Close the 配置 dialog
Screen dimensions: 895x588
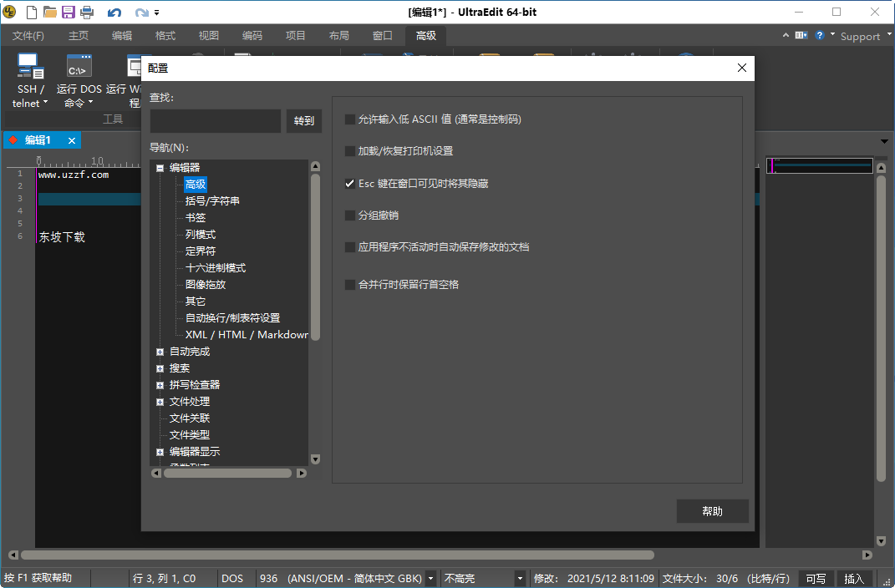coord(742,68)
